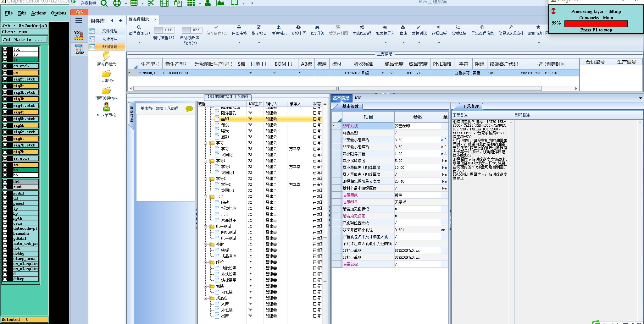Collapse the 终检 process tree node
The width and height of the screenshot is (644, 324).
point(206,262)
